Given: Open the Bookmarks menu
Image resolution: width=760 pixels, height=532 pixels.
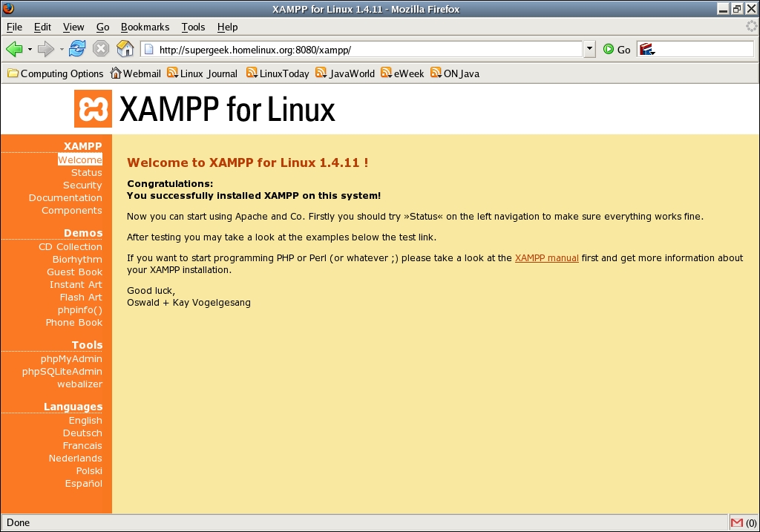Looking at the screenshot, I should pos(145,27).
